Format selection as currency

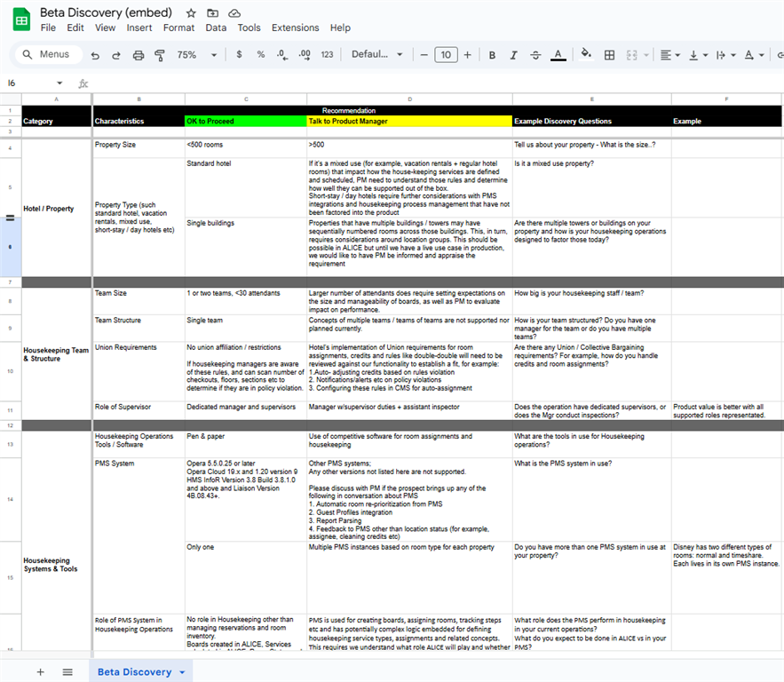point(239,55)
